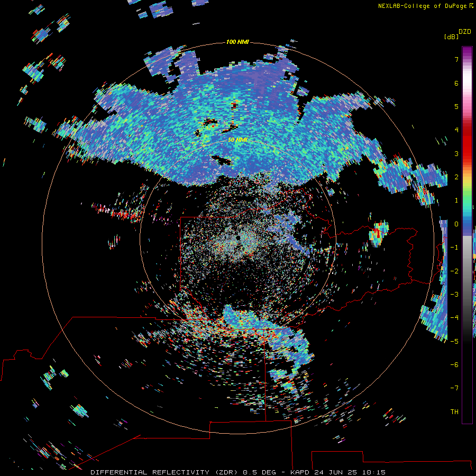
Task: Click the positive 3 scale value
Action: [456, 153]
